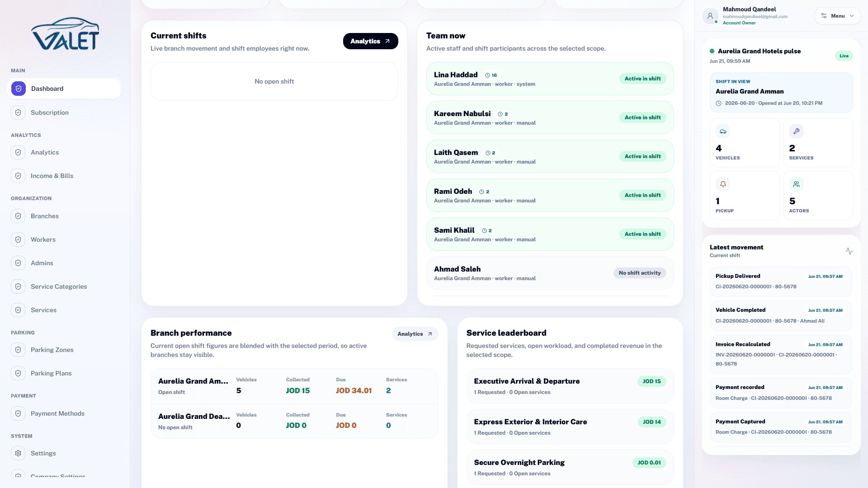Viewport: 868px width, 488px height.
Task: Click JOD 34.01 due amount
Action: 354,391
